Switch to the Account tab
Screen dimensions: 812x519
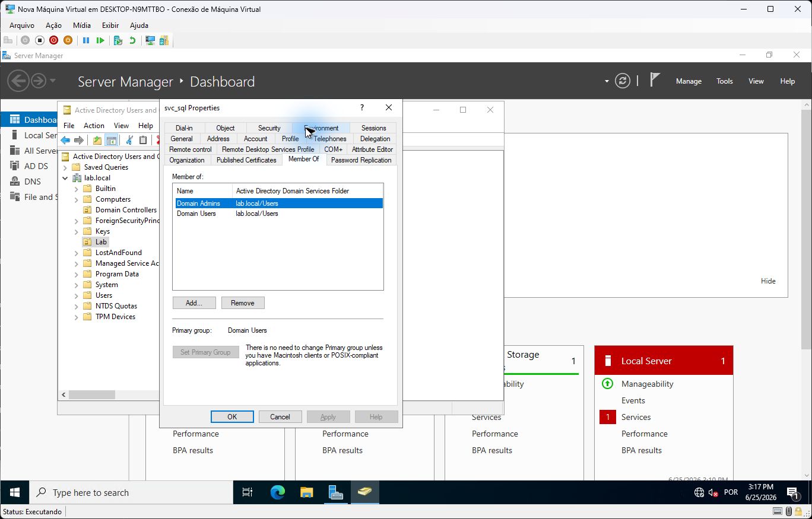(x=255, y=139)
